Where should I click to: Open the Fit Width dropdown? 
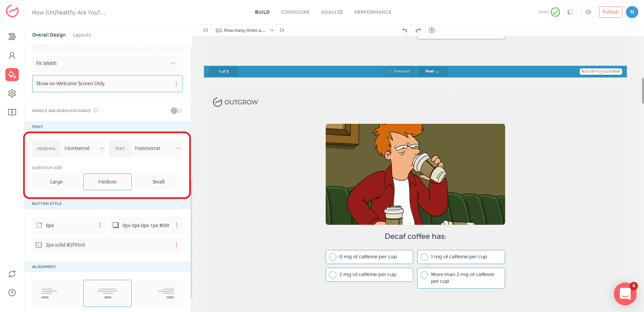[x=107, y=64]
